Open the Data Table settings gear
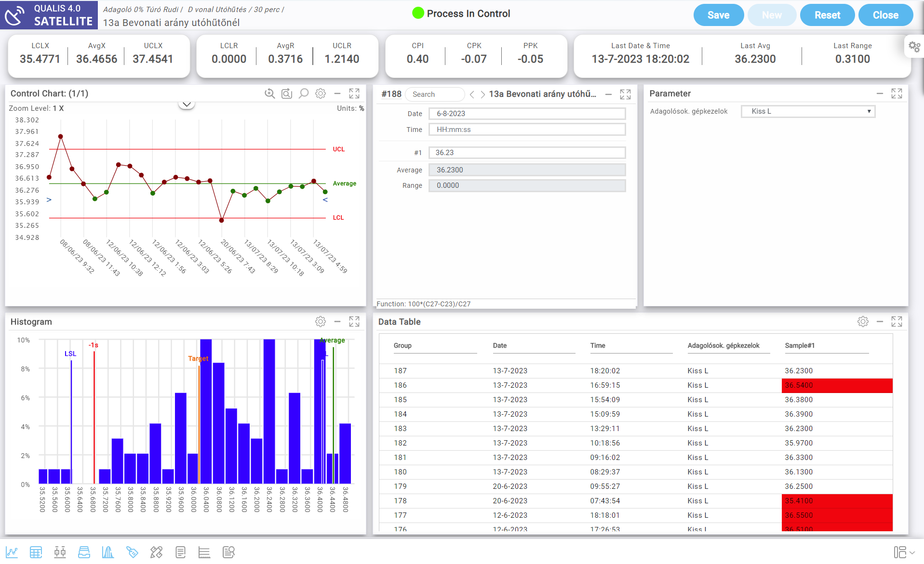This screenshot has width=924, height=564. [x=863, y=321]
